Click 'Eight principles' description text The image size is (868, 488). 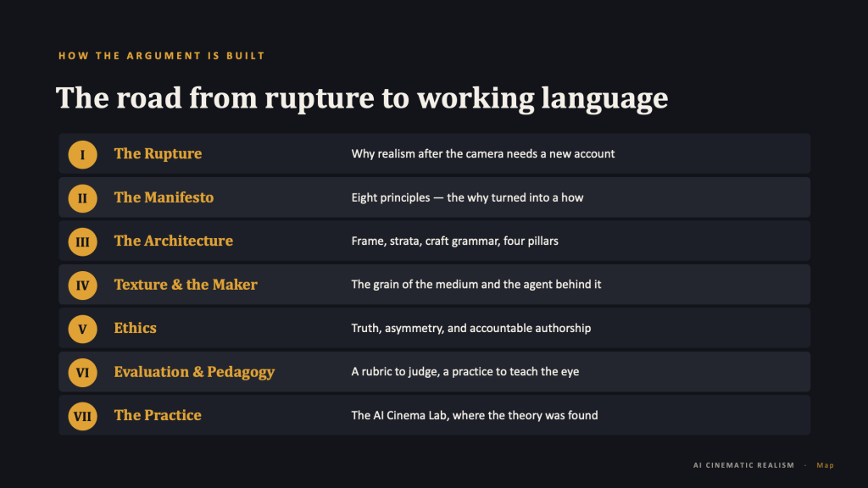pyautogui.click(x=467, y=197)
